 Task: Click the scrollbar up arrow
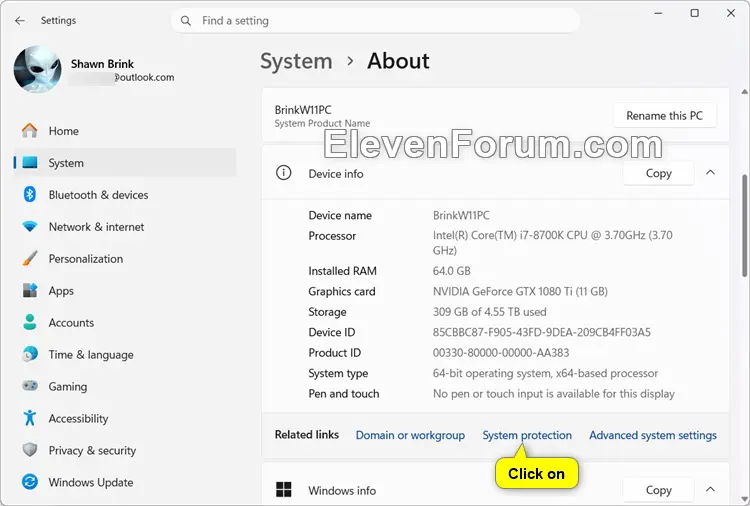(744, 91)
